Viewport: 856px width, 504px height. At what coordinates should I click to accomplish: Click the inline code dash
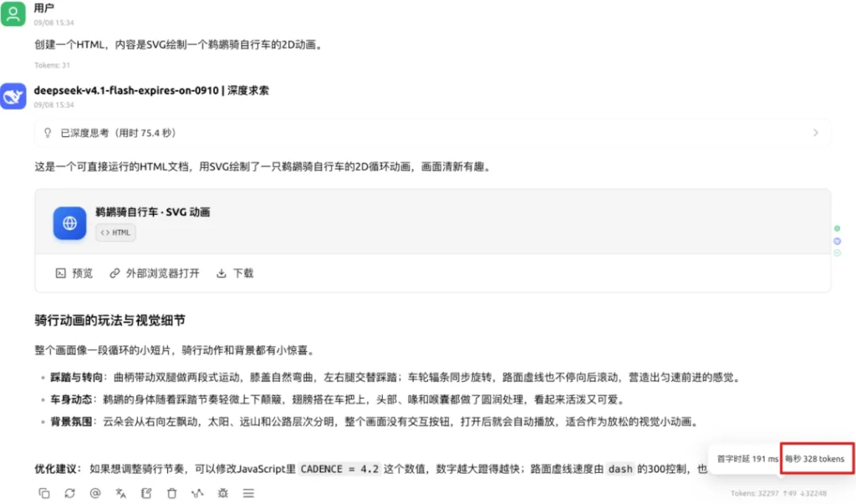(620, 469)
